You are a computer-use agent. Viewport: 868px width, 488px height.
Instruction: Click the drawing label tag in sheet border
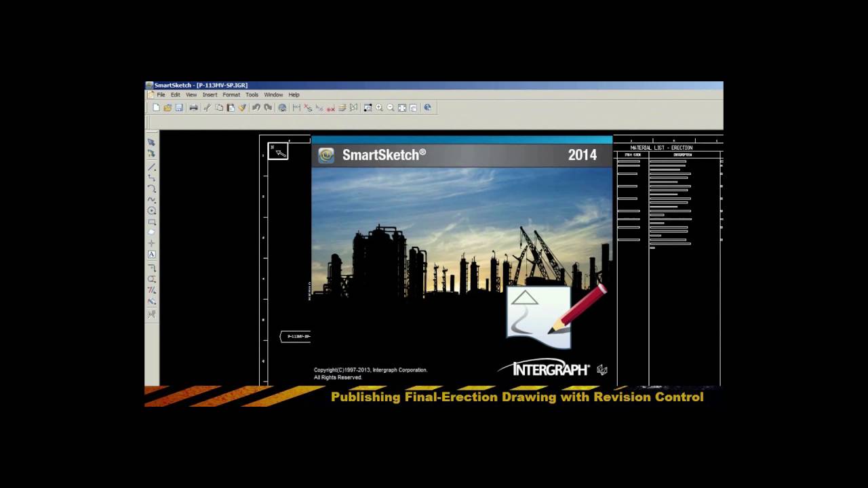click(x=295, y=336)
